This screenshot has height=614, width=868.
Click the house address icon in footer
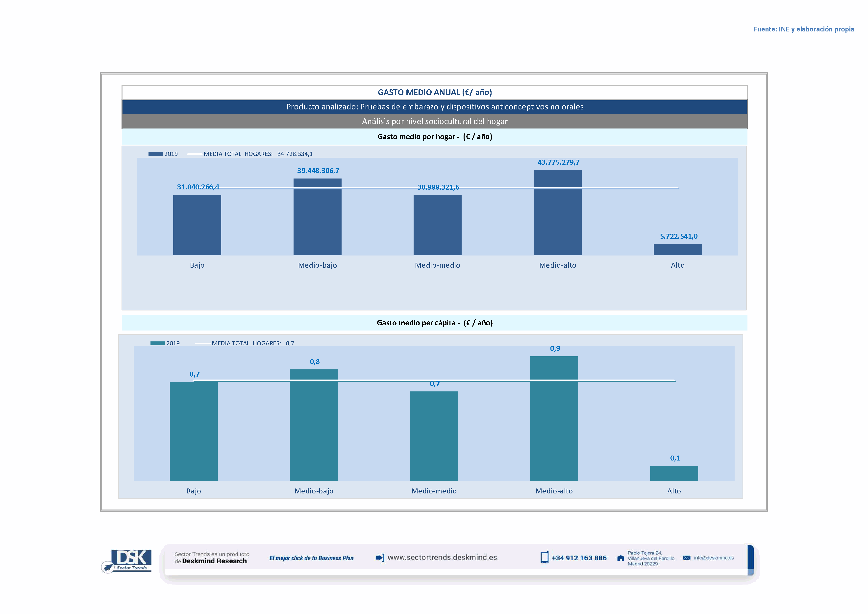pyautogui.click(x=620, y=558)
